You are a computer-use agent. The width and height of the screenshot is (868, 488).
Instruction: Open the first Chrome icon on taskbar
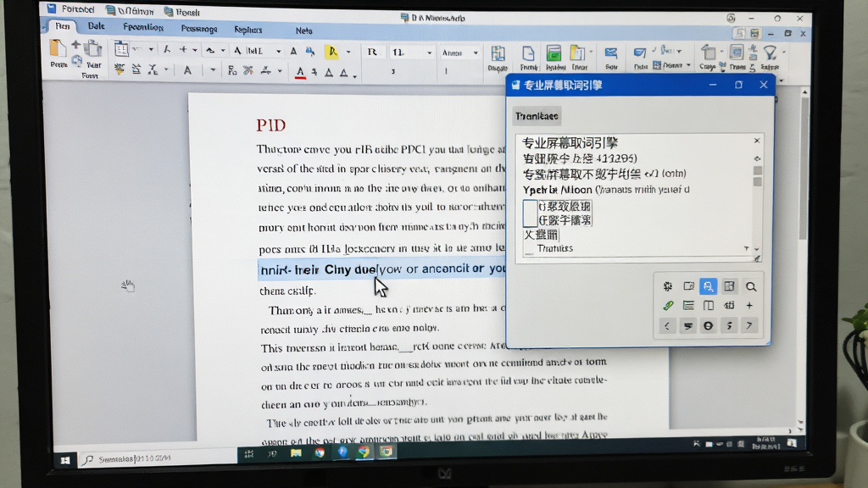[x=320, y=452]
